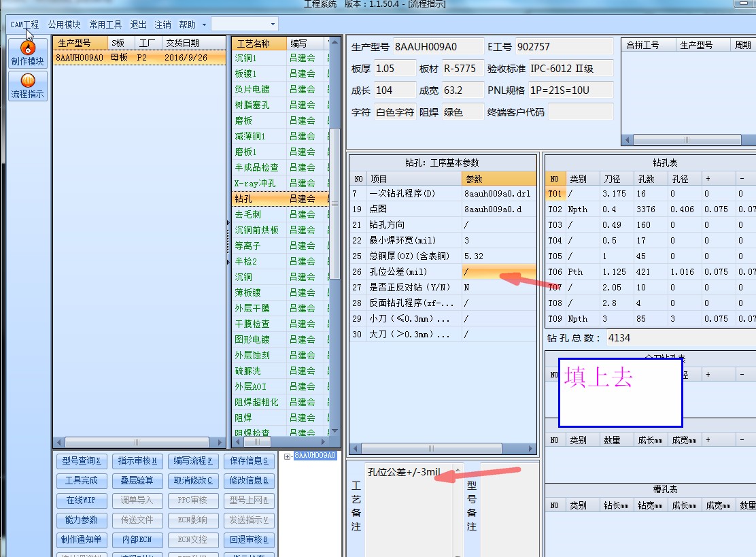Click the 终端客户代码 input field
The image size is (756, 557).
click(581, 112)
